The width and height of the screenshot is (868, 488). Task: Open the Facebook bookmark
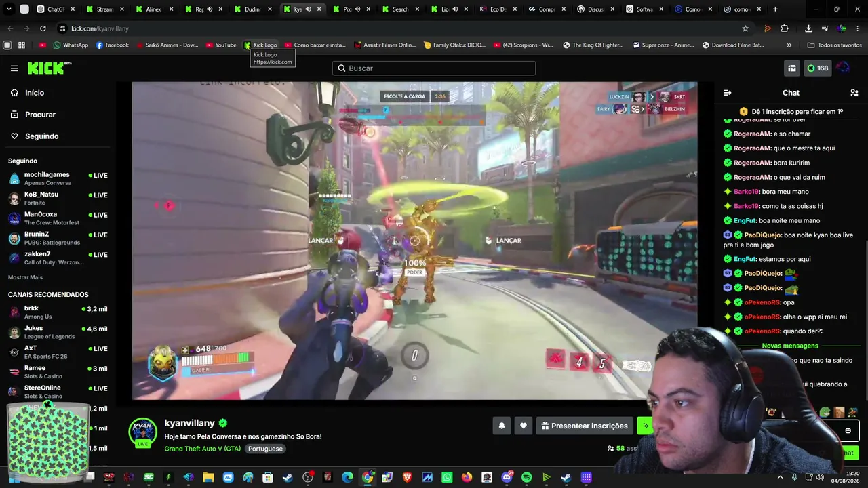tap(112, 45)
